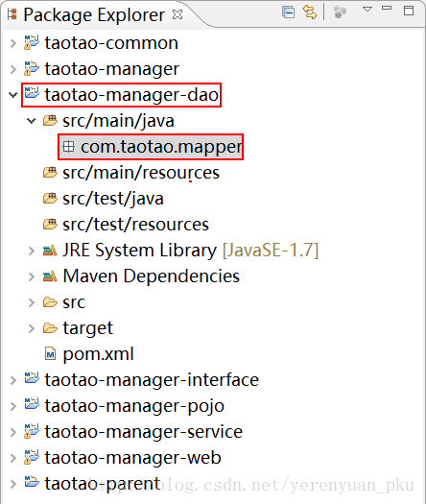Select the taotao-manager-interface label
Viewport: 426px width, 504px height.
pyautogui.click(x=152, y=380)
